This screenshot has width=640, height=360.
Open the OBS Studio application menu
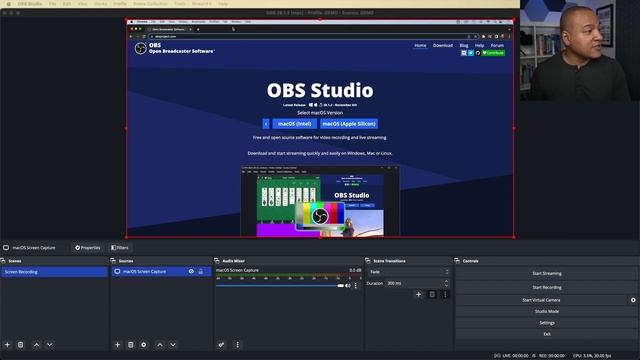click(x=30, y=4)
